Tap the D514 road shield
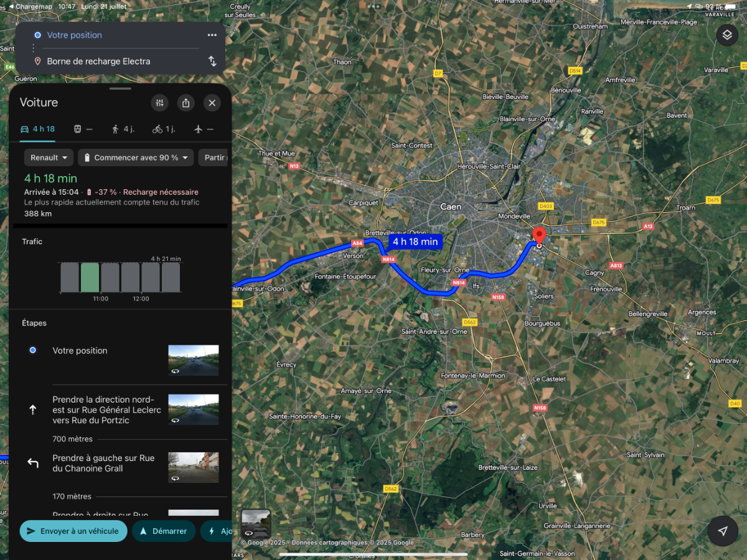The image size is (747, 560). [575, 71]
